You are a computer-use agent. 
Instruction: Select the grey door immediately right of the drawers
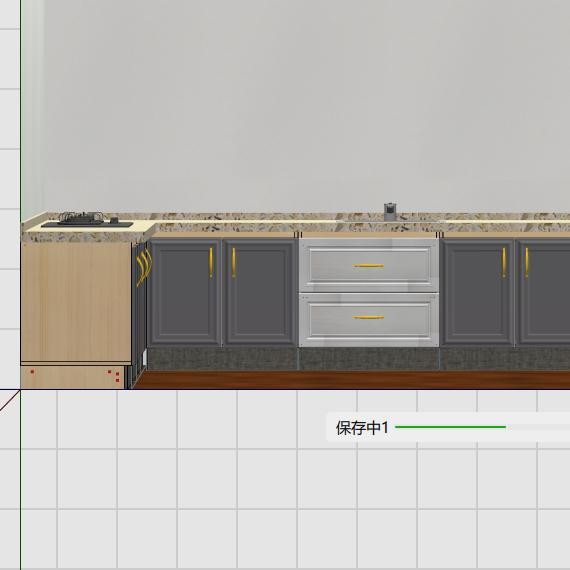pyautogui.click(x=477, y=292)
